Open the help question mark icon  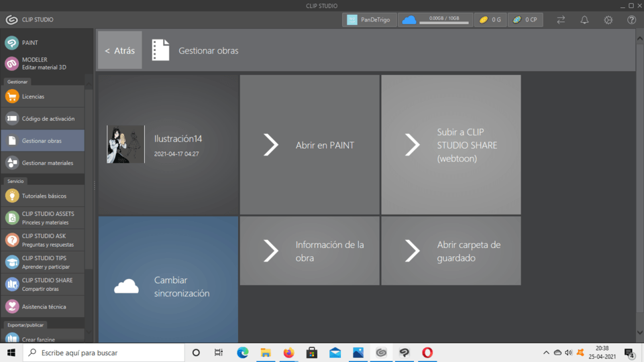tap(632, 19)
